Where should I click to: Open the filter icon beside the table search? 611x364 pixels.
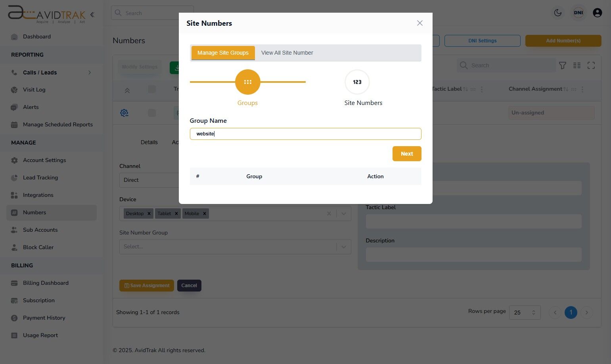pos(563,65)
